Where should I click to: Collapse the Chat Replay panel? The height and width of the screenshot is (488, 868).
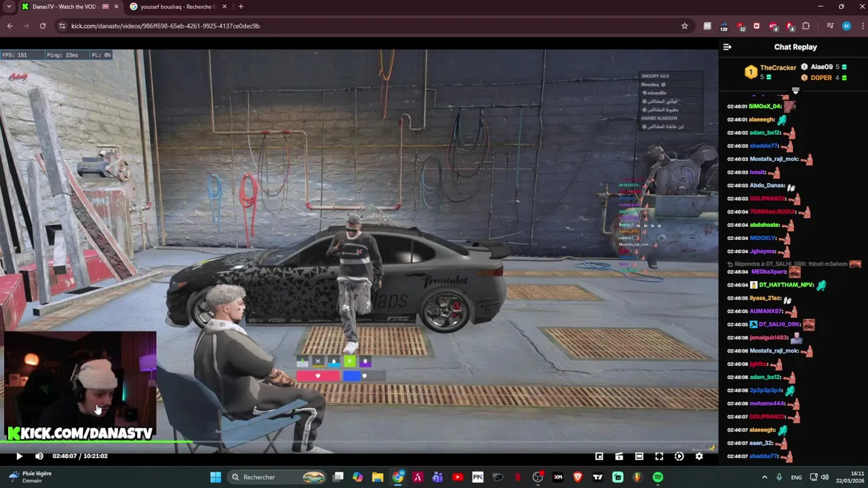[727, 47]
